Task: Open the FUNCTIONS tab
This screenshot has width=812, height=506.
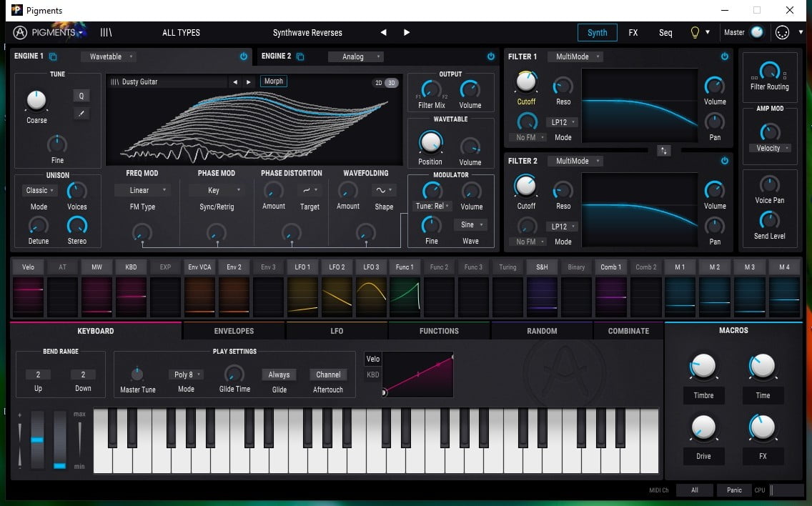Action: pos(439,331)
